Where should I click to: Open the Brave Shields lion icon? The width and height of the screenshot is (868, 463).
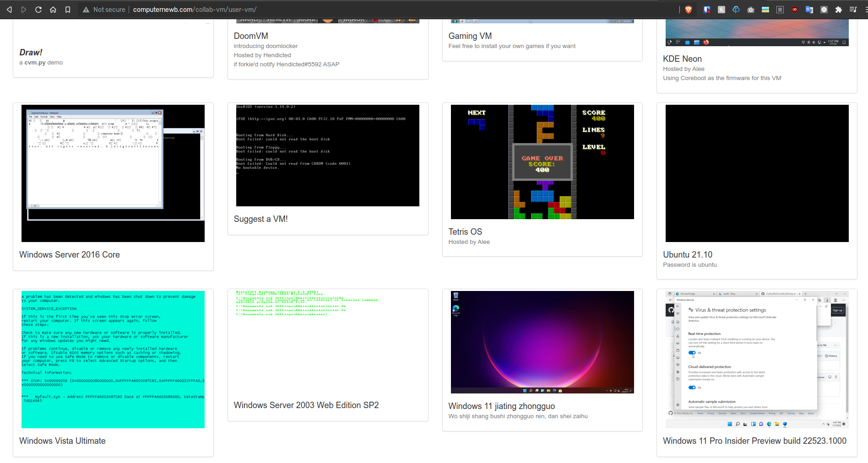tap(688, 10)
